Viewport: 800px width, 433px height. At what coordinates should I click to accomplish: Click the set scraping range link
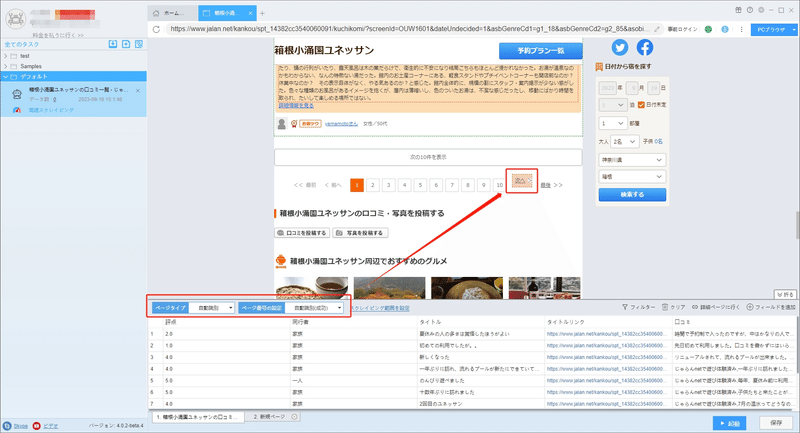click(x=381, y=308)
